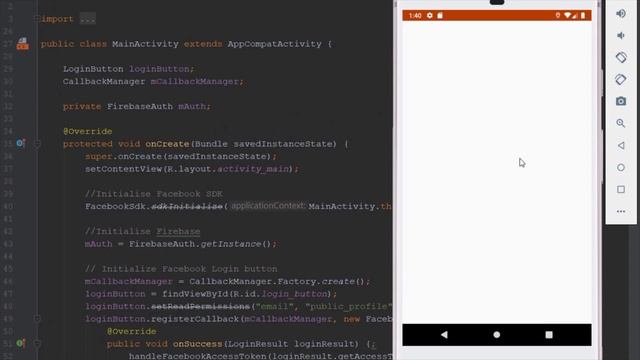Tap Android Recents button in navigation bar

tap(549, 335)
